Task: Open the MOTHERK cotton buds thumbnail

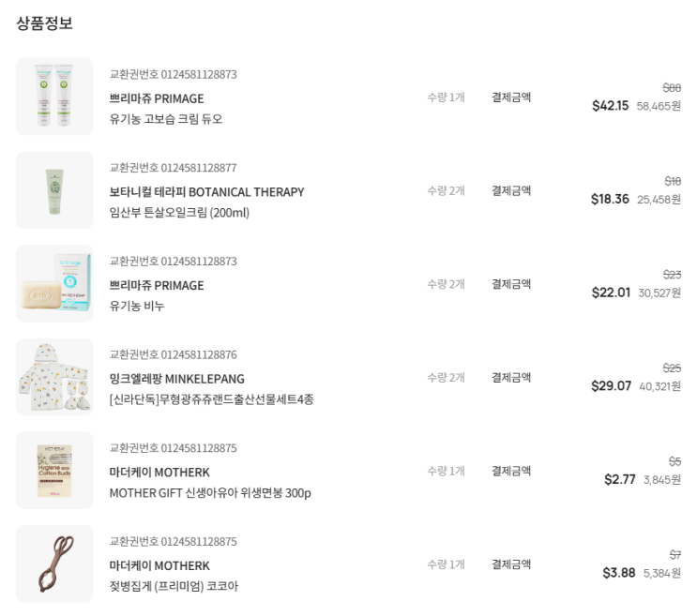Action: point(54,471)
